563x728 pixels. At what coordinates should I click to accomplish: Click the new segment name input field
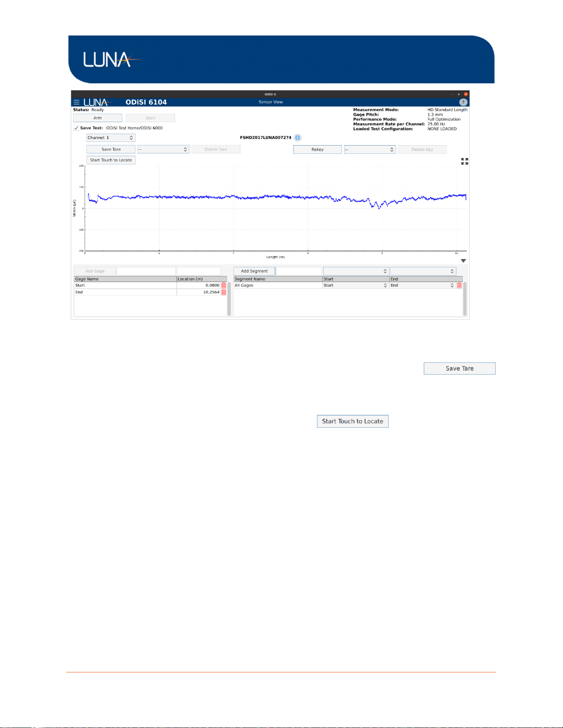pos(299,271)
